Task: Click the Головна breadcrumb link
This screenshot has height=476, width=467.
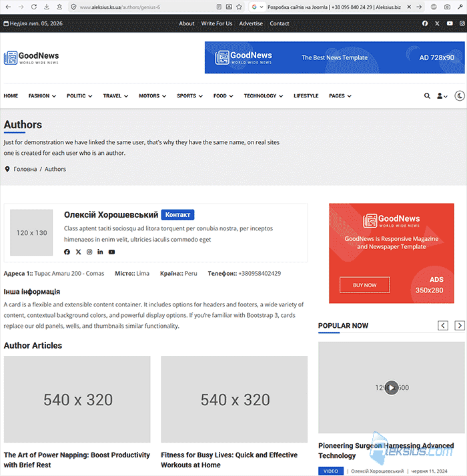Action: coord(25,169)
